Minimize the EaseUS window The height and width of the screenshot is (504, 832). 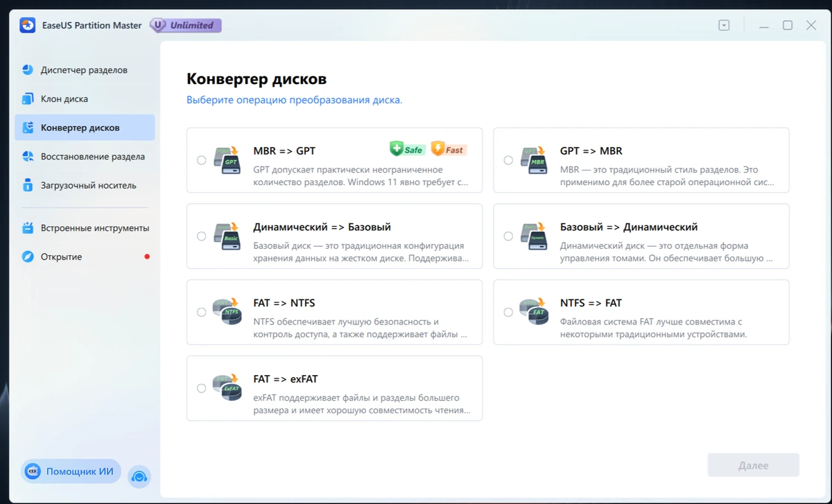coord(764,26)
